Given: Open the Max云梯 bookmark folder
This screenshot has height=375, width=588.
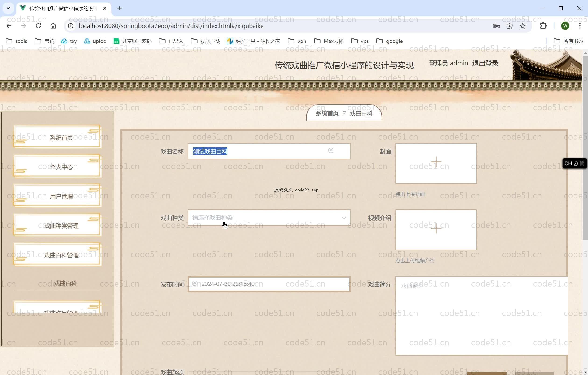Looking at the screenshot, I should [329, 41].
